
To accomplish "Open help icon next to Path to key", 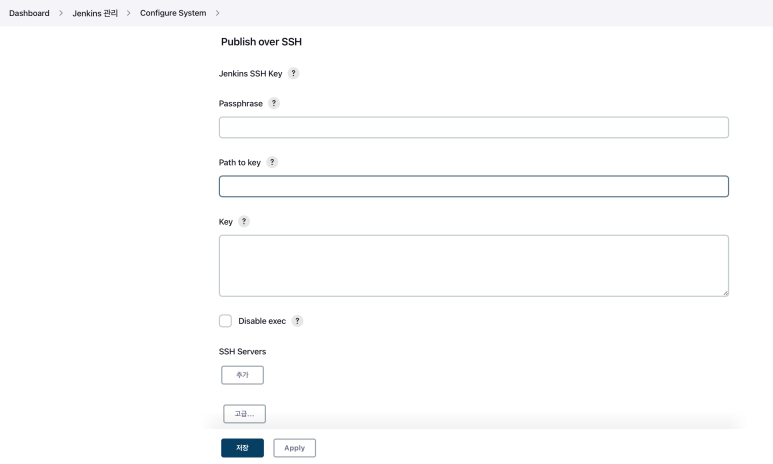I will 272,162.
